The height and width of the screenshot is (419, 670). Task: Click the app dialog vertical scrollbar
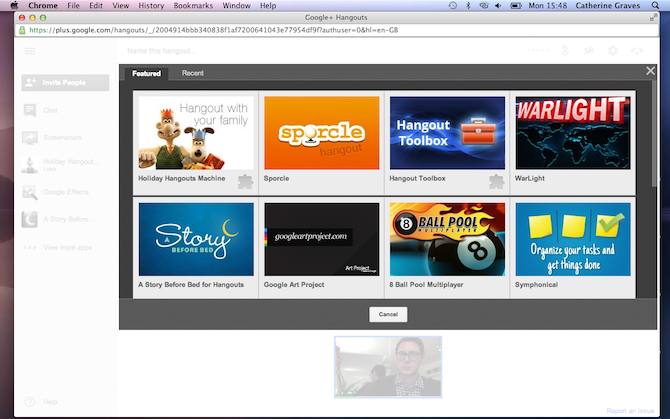[654, 133]
